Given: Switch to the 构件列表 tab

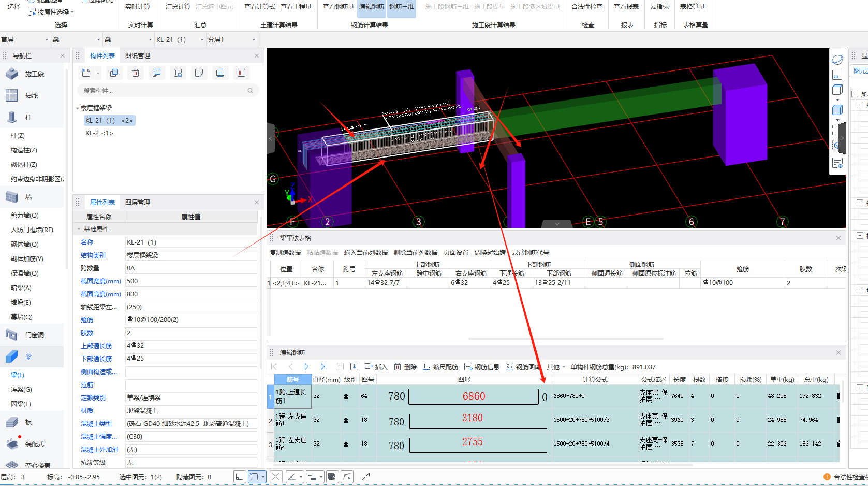Looking at the screenshot, I should (x=102, y=55).
